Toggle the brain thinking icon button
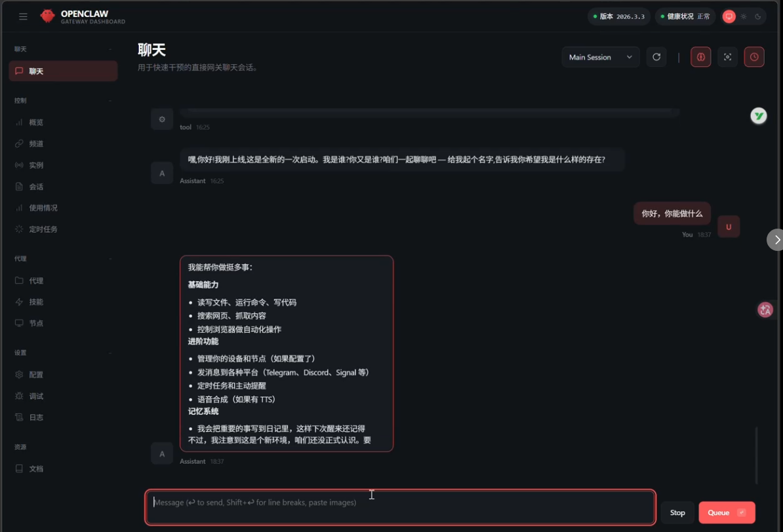 pyautogui.click(x=700, y=57)
